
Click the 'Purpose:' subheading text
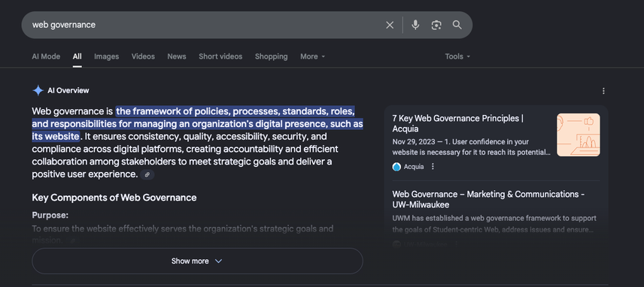(50, 215)
